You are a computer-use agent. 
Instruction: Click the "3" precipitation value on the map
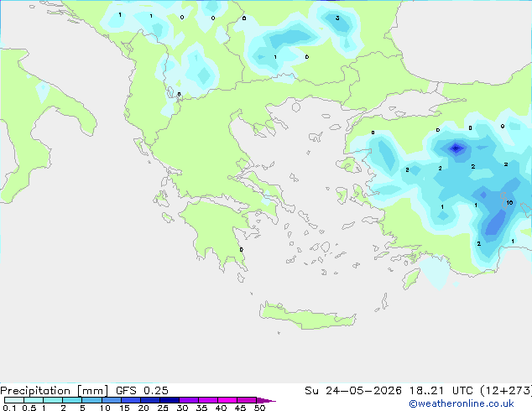(337, 18)
